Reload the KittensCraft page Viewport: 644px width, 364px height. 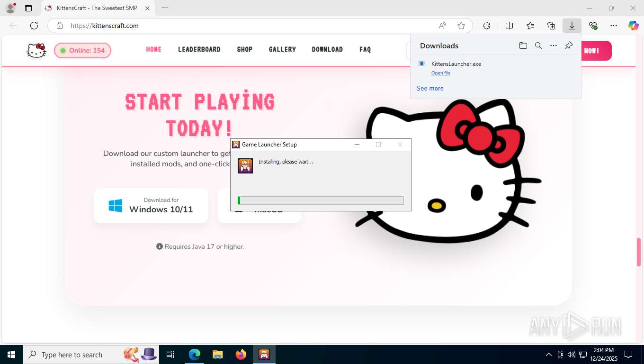pyautogui.click(x=34, y=26)
